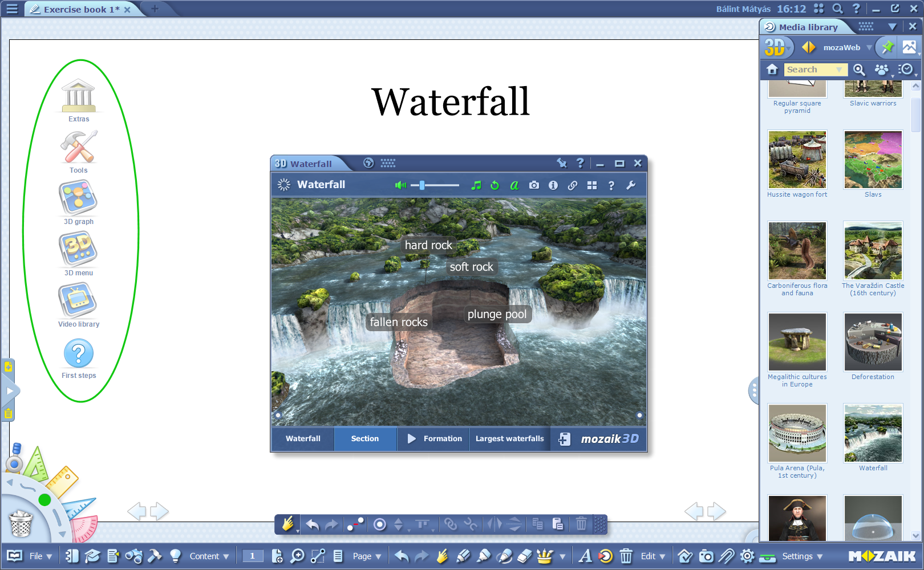The image size is (924, 570).
Task: Click the Waterfall scene button
Action: coord(303,438)
